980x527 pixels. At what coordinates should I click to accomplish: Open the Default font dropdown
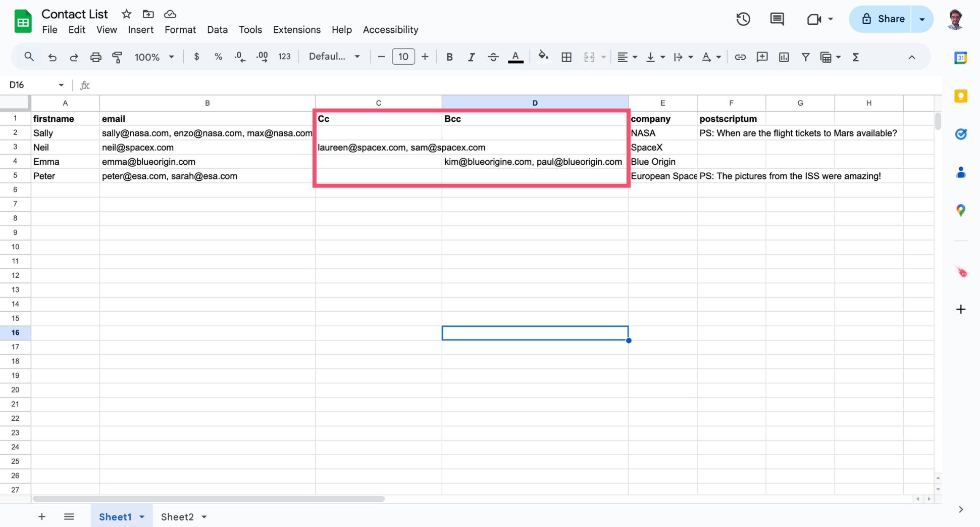[x=334, y=57]
